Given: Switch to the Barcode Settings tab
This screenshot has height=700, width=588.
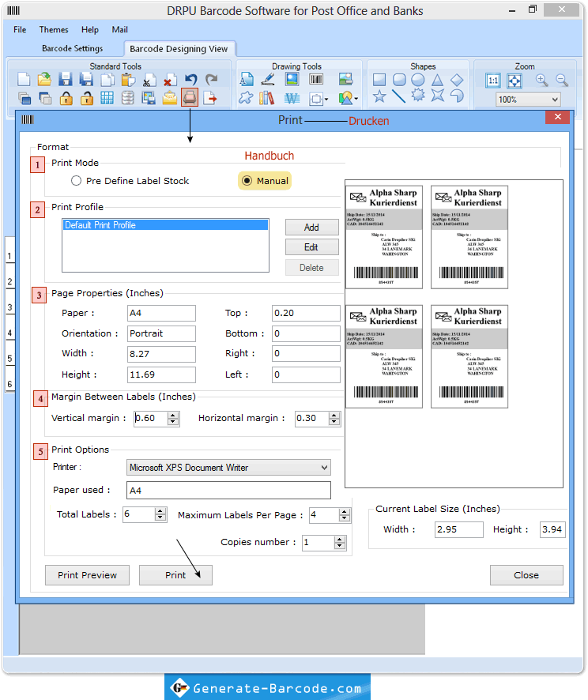Looking at the screenshot, I should (73, 48).
